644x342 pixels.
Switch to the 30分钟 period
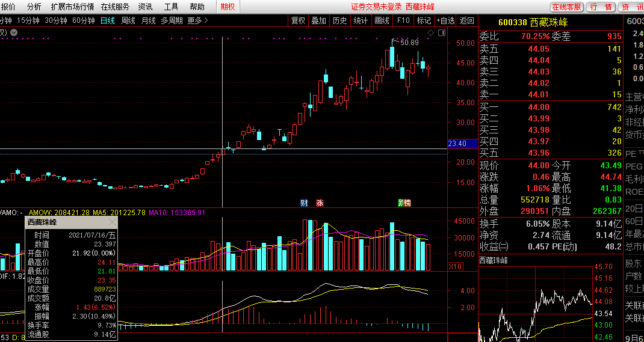[x=56, y=20]
